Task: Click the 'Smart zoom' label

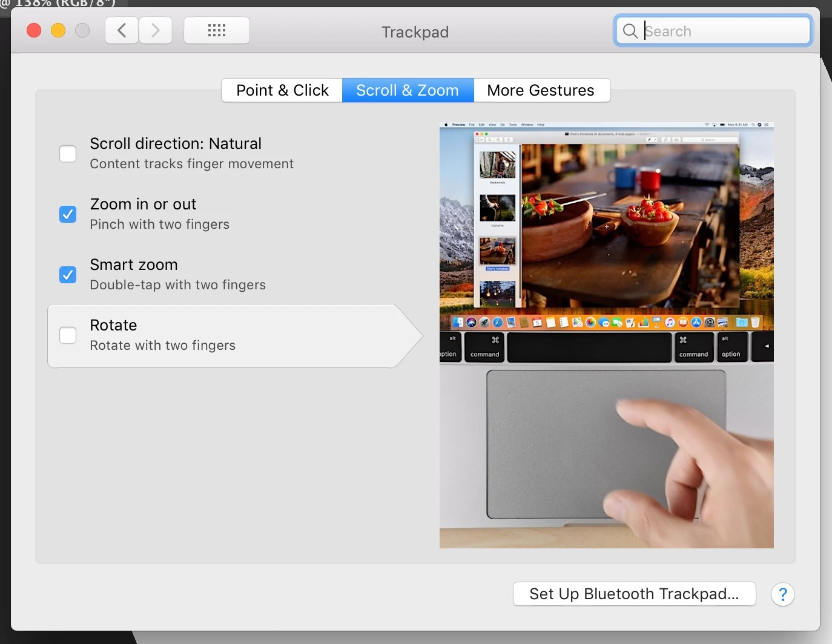Action: click(134, 264)
